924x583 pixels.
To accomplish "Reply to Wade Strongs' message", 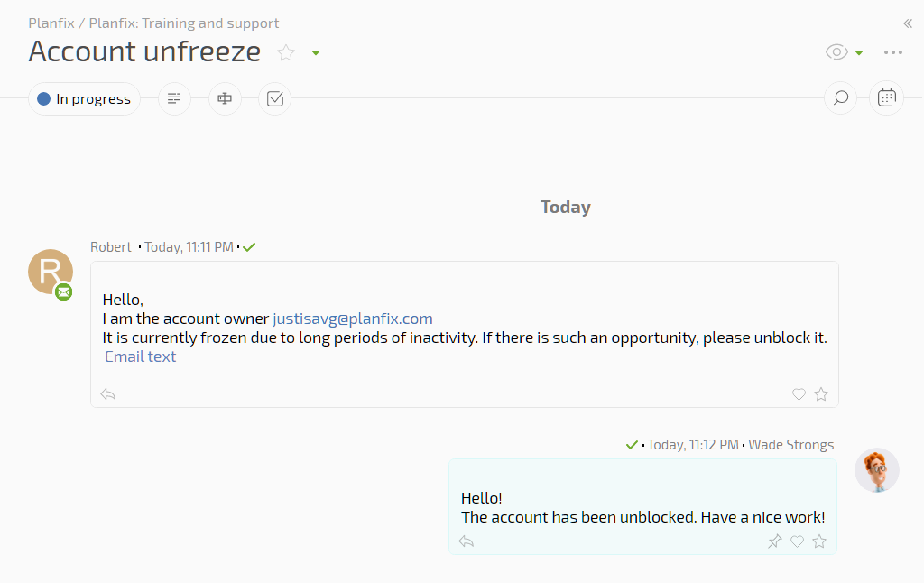I will point(467,541).
